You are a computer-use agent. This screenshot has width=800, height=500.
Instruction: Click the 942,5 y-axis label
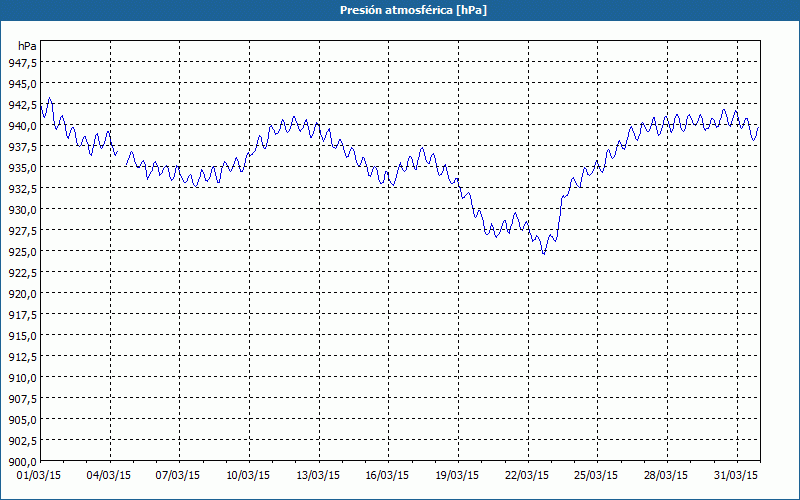point(22,104)
